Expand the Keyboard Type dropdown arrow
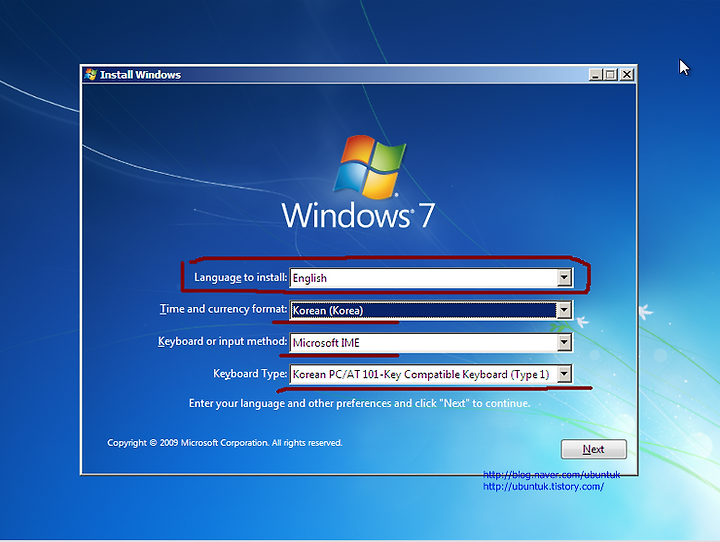Image resolution: width=720 pixels, height=542 pixels. click(x=564, y=374)
